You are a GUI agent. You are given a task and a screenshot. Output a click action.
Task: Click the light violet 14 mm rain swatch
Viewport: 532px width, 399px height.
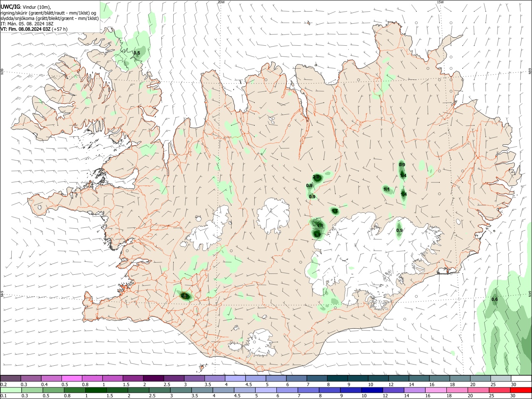414,390
